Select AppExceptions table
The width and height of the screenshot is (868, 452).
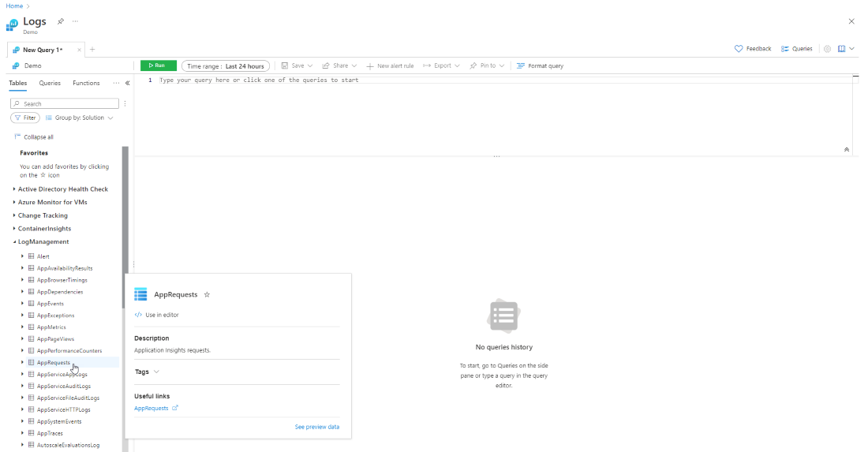55,316
